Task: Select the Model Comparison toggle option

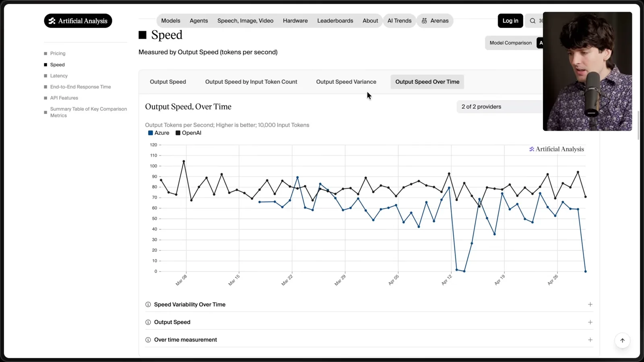Action: tap(510, 43)
